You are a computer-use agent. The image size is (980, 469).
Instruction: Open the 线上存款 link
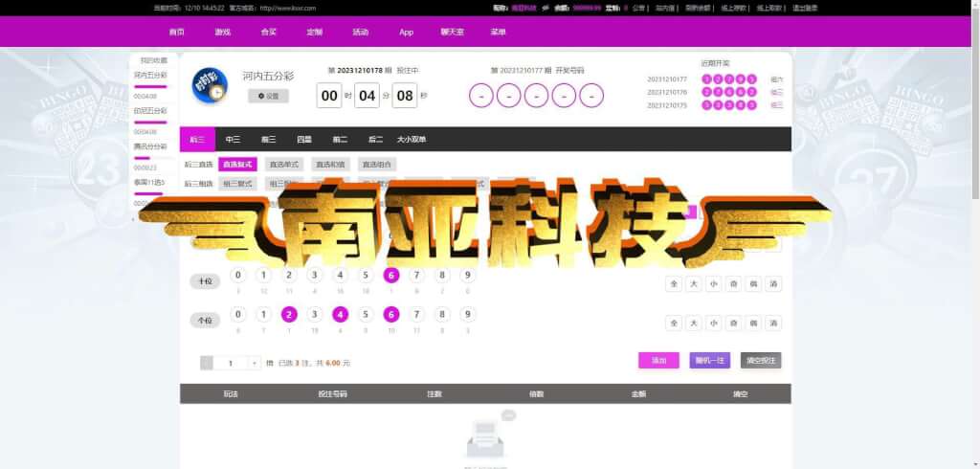[x=733, y=8]
